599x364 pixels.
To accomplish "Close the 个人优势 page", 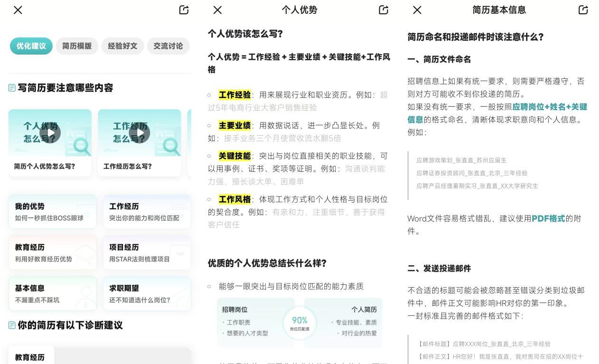I will 217,10.
